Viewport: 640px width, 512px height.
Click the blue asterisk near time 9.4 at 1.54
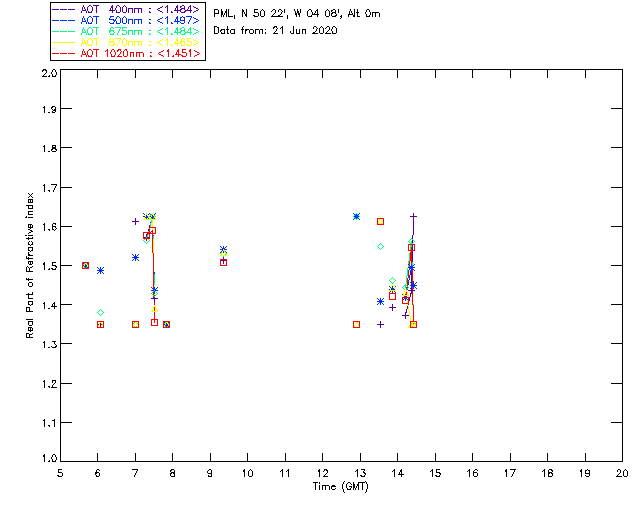tap(223, 249)
